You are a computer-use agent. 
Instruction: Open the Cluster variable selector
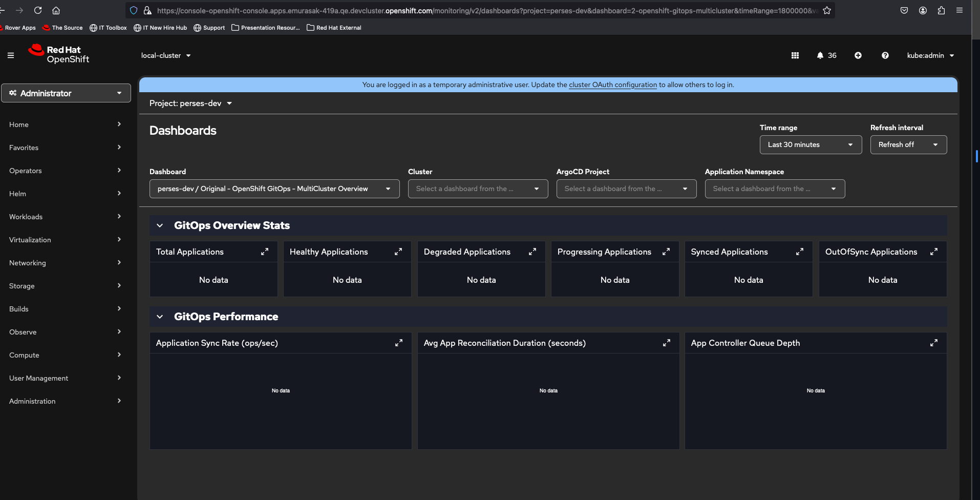(478, 189)
